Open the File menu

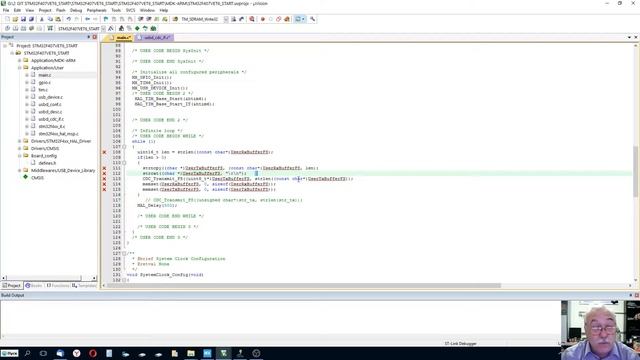pos(6,10)
